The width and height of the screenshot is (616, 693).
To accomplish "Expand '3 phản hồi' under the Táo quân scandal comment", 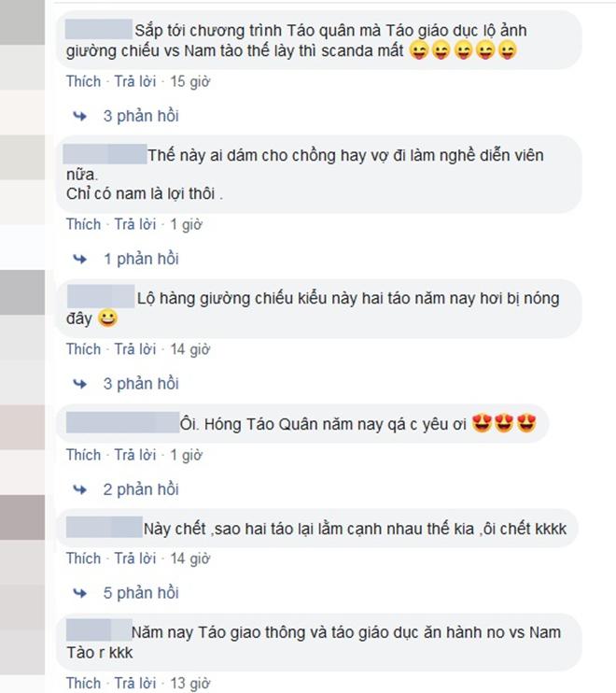I will (x=141, y=116).
